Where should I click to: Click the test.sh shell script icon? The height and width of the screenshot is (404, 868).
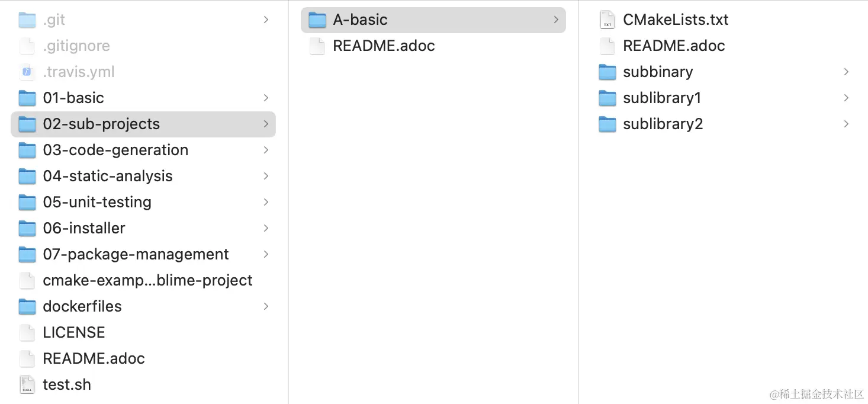click(27, 384)
